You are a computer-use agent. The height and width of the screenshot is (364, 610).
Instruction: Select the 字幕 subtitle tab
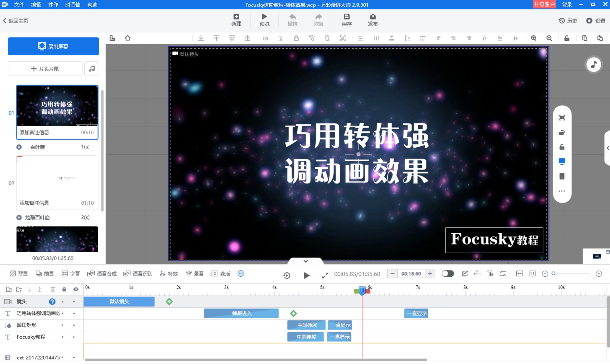pyautogui.click(x=71, y=274)
